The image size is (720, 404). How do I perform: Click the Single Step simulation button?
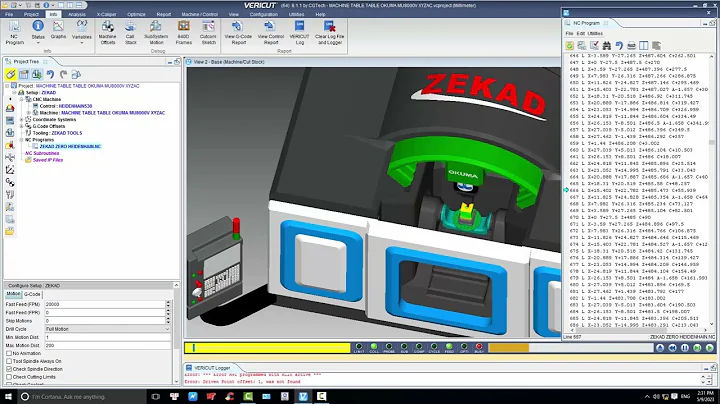[697, 348]
